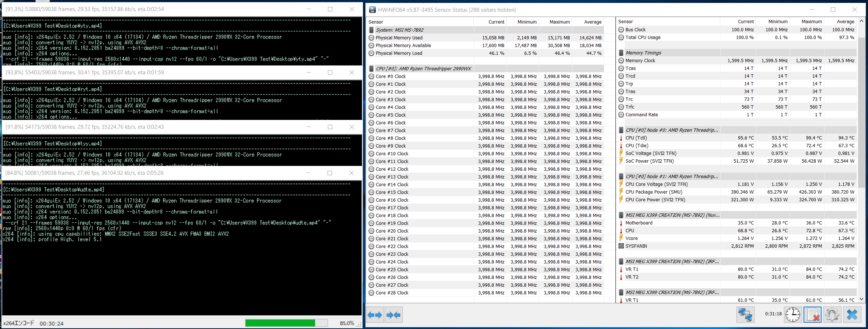This screenshot has height=329, width=868.
Task: Click the ryt.mp4 encode window title text
Action: [x=85, y=72]
